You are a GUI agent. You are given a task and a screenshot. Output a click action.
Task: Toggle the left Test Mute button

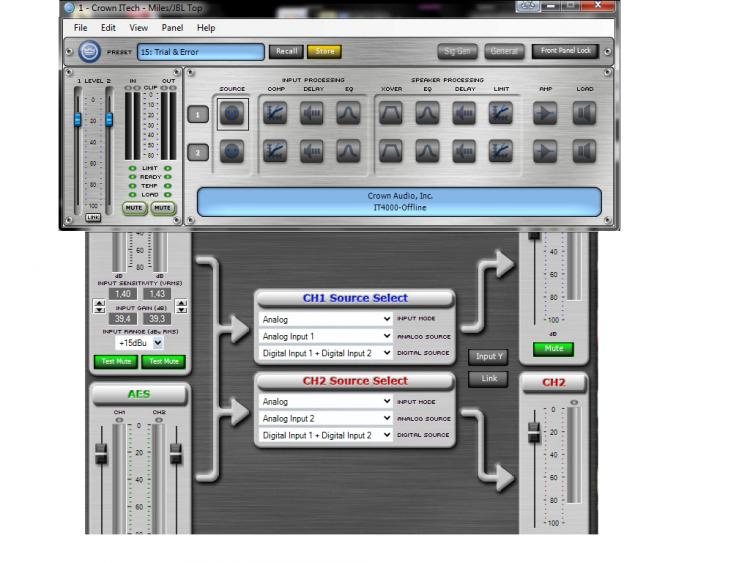click(x=116, y=362)
